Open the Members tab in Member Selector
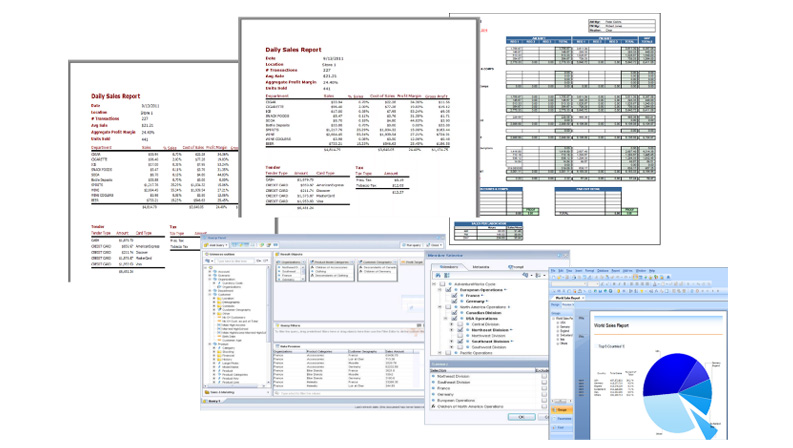Viewport: 793px width, 448px height. point(449,267)
